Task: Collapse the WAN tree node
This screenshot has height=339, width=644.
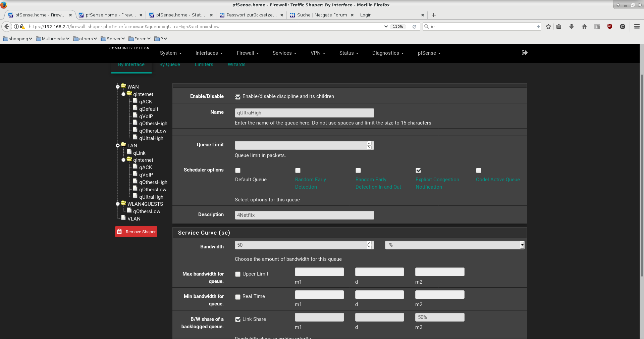Action: tap(118, 87)
